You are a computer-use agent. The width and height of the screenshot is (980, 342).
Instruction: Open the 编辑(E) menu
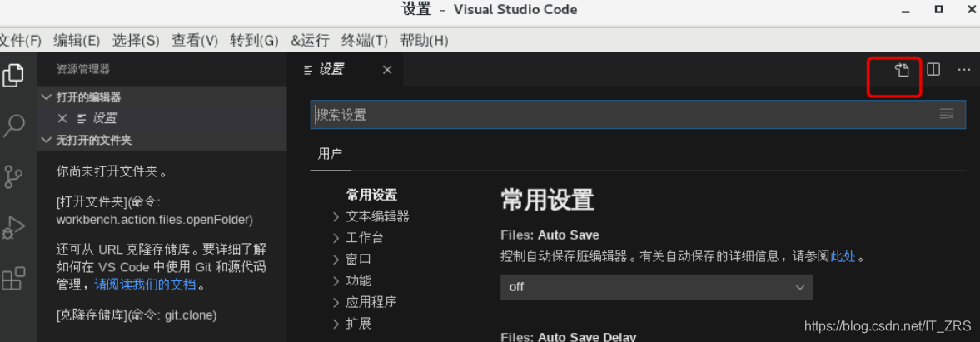(x=77, y=42)
